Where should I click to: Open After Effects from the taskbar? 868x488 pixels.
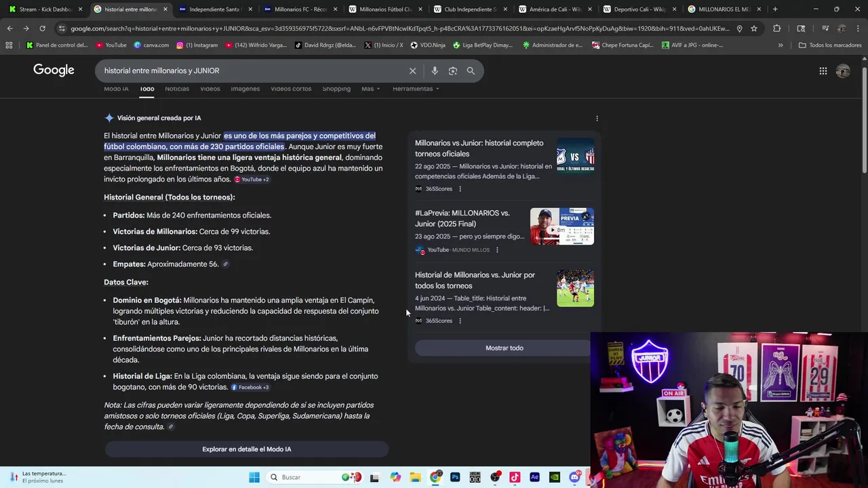point(534,477)
